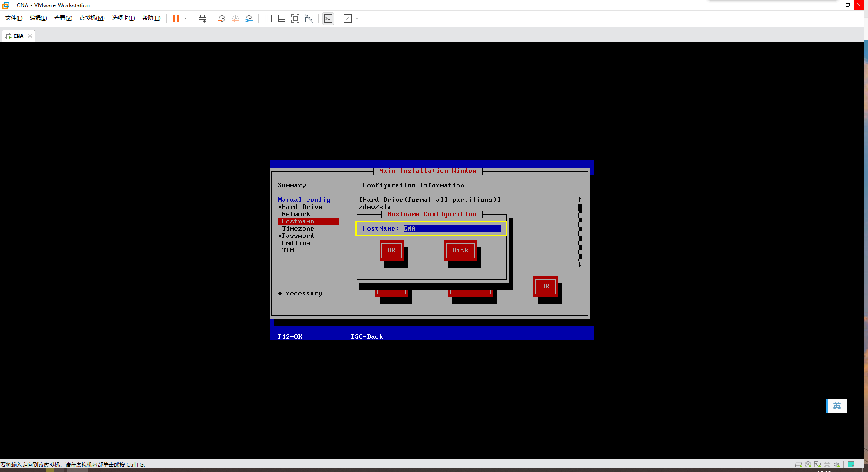This screenshot has width=868, height=472.
Task: Open the 文件(F) menu
Action: point(14,18)
